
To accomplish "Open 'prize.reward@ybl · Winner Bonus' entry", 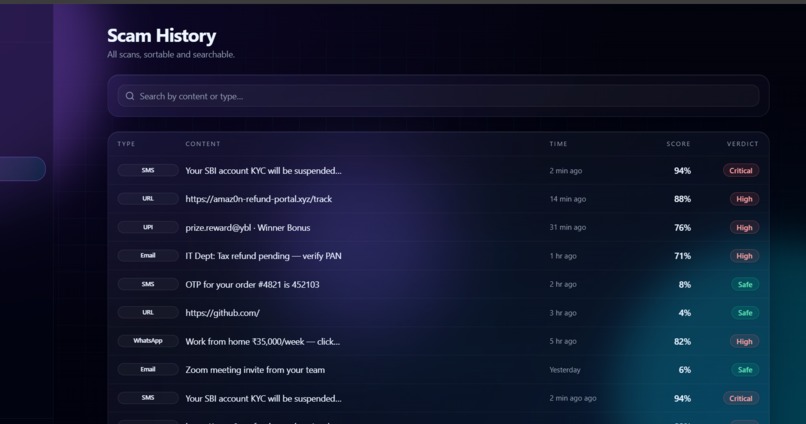I will (248, 228).
